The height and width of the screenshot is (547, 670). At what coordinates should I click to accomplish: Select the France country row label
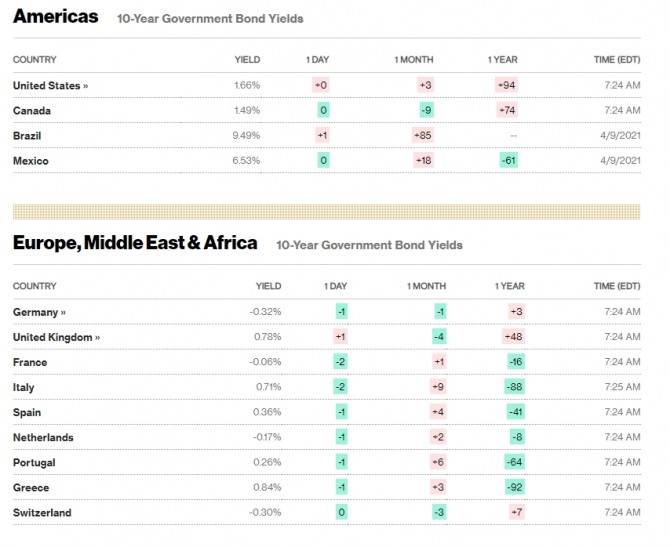tap(30, 362)
